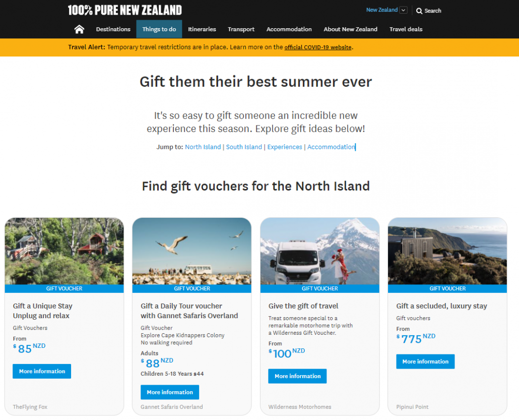Open the motorhome and mountain image

tap(320, 251)
